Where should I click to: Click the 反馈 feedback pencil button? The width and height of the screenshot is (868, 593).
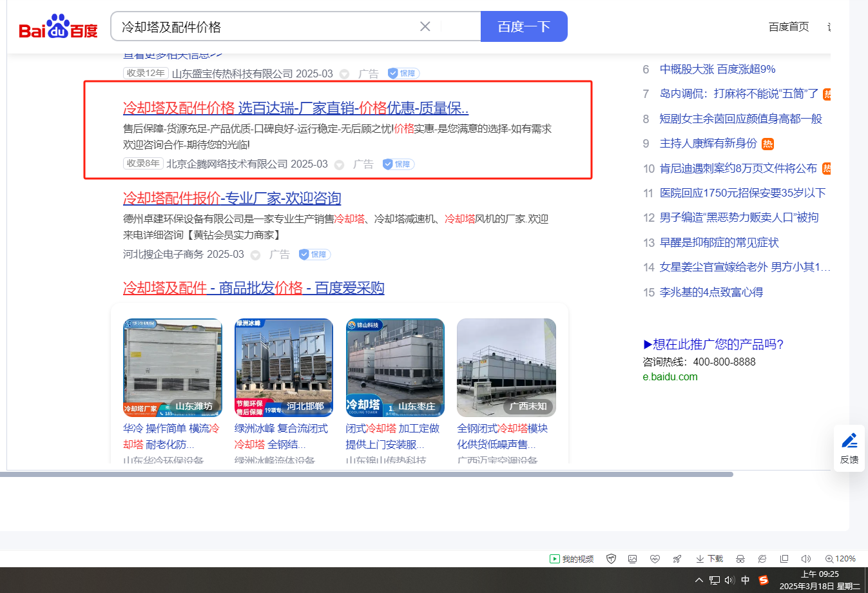point(849,448)
